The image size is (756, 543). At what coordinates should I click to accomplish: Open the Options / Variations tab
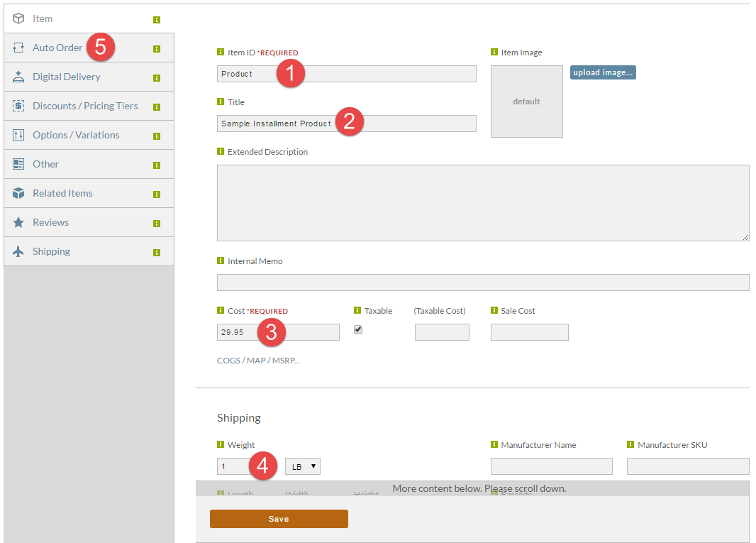click(89, 135)
